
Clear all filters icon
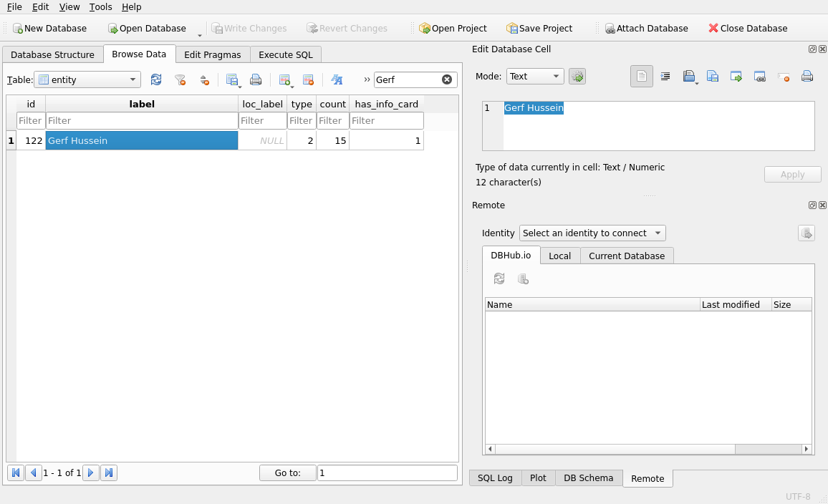click(180, 80)
